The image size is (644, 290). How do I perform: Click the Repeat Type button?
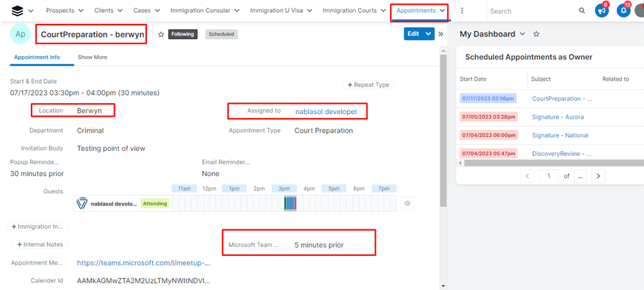tap(368, 84)
